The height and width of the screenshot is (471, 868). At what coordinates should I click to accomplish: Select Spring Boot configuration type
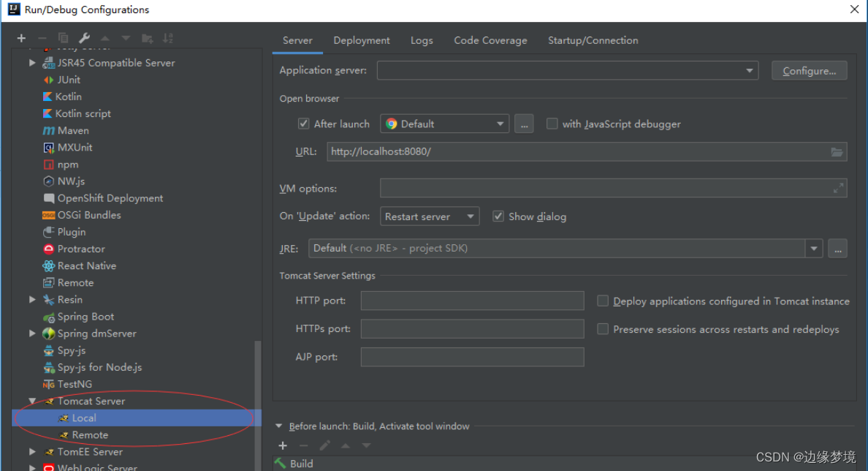(85, 317)
